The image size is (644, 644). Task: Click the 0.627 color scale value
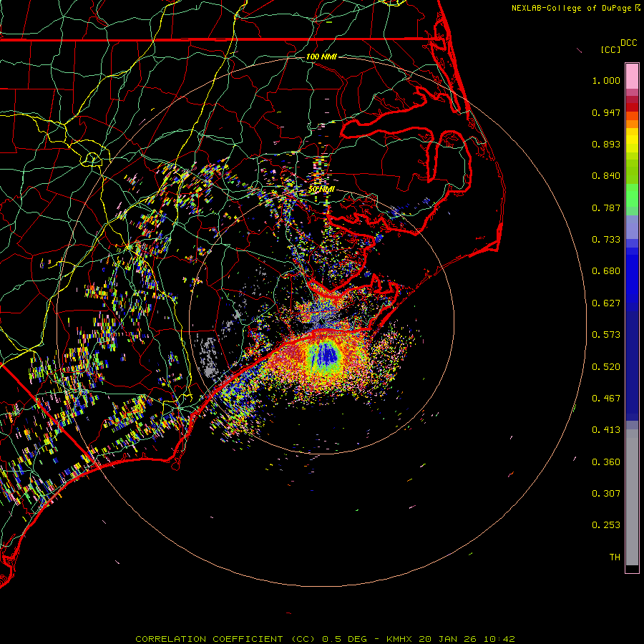(x=606, y=303)
